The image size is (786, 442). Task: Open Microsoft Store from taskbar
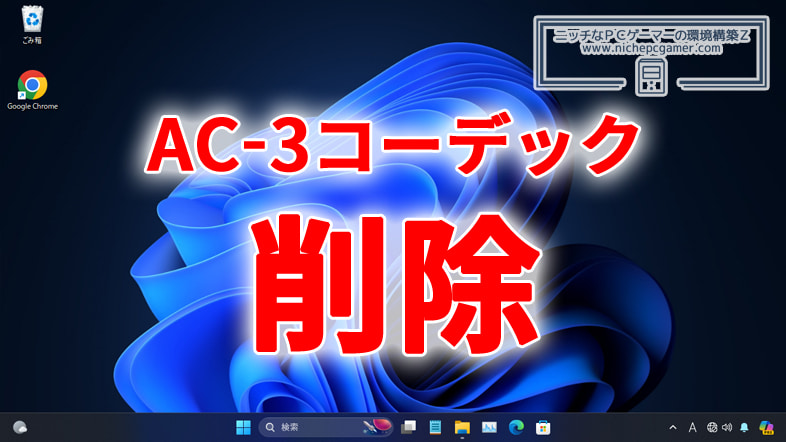tap(543, 427)
